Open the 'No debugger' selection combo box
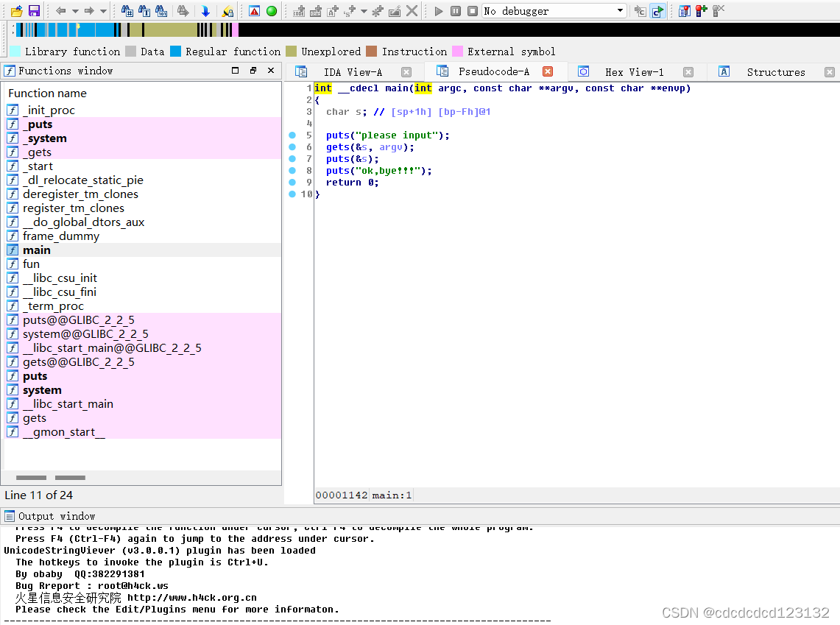The image size is (840, 625). (x=554, y=11)
